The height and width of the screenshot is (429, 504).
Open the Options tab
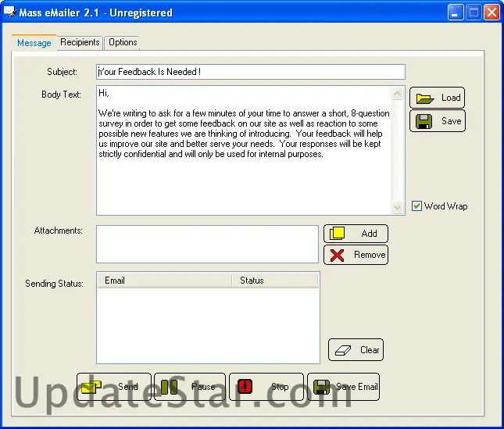[x=123, y=42]
